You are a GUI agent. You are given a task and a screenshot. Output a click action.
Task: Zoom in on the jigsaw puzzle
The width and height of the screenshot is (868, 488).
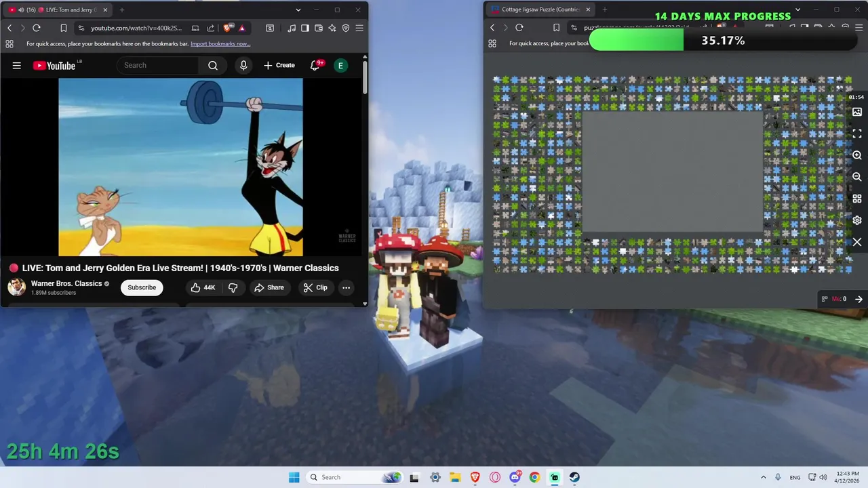tap(857, 155)
